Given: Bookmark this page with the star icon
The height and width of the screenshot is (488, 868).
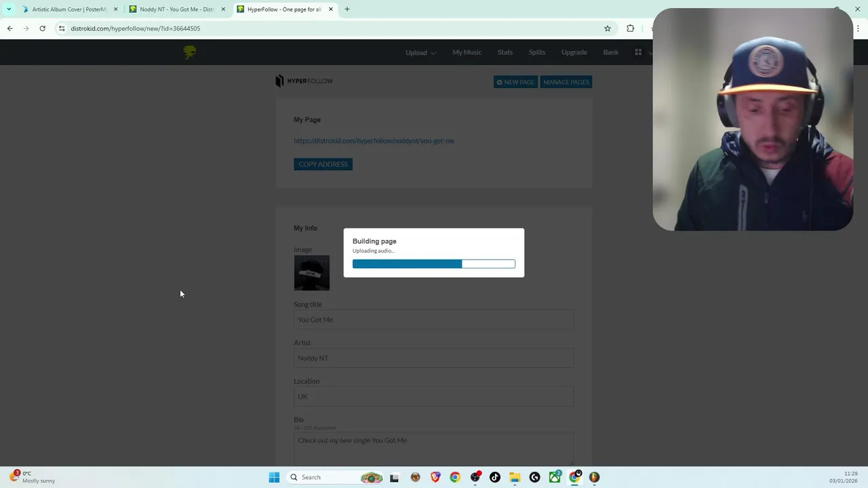Looking at the screenshot, I should point(608,28).
